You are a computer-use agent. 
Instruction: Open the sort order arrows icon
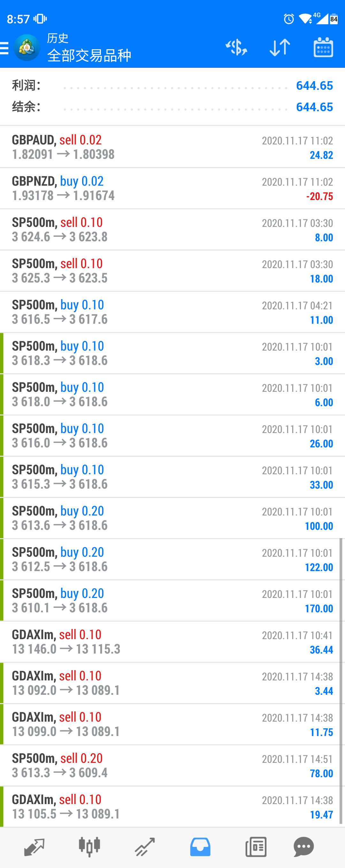point(280,47)
